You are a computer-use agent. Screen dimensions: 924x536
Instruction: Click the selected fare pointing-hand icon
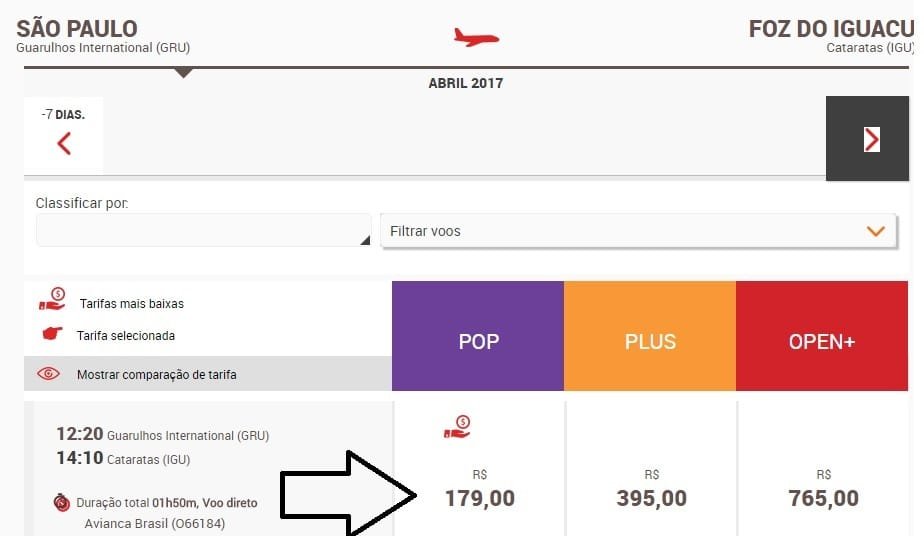pos(52,333)
